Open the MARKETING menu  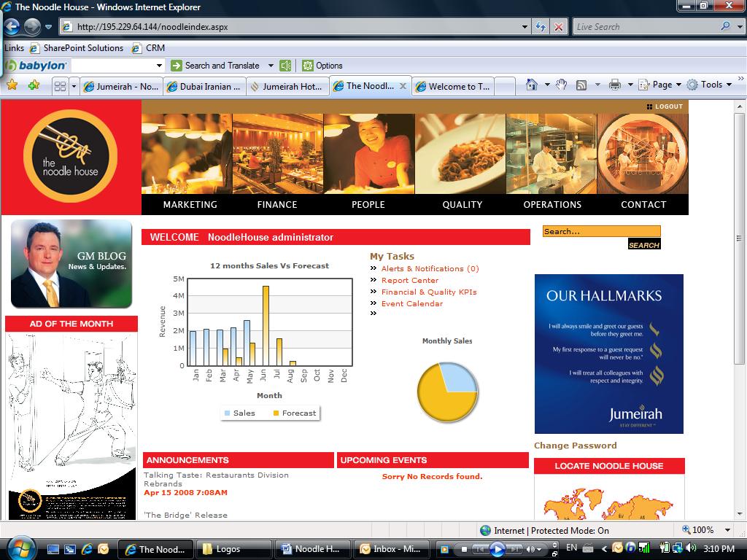point(190,204)
